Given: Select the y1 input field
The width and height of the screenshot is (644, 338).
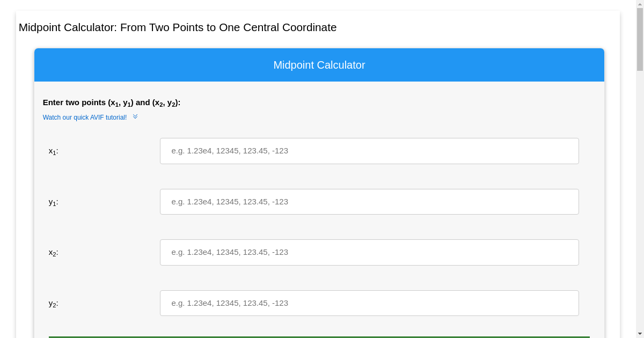Looking at the screenshot, I should pos(369,201).
